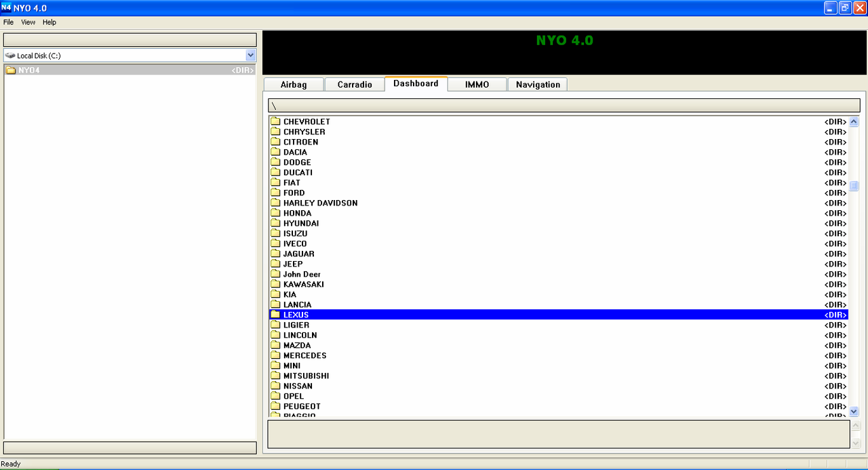
Task: Click the DACIA folder icon
Action: click(x=275, y=152)
